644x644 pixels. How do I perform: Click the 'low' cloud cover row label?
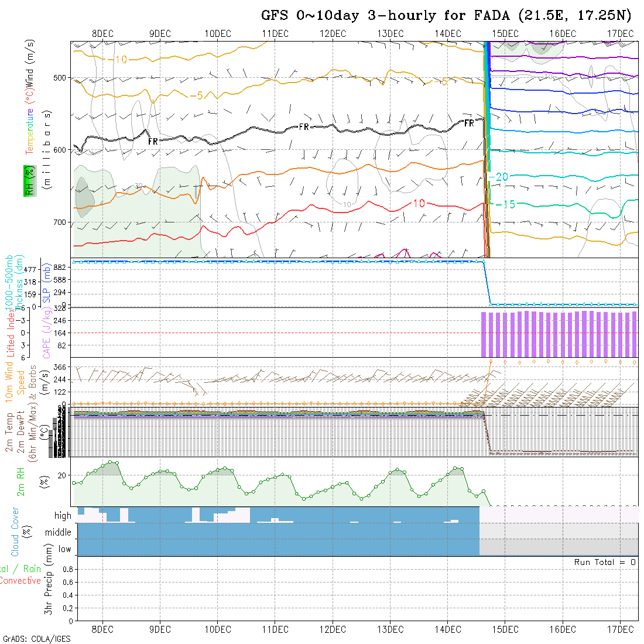click(64, 549)
